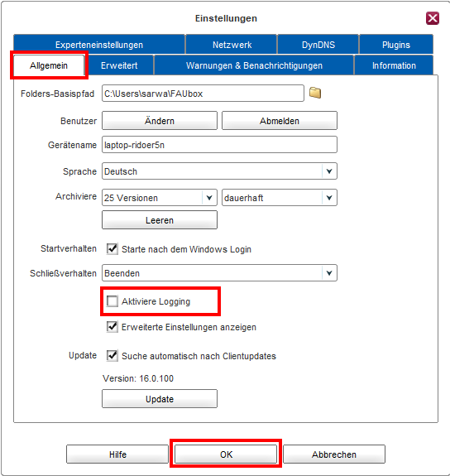
Task: Open the Information tab
Action: pos(394,65)
